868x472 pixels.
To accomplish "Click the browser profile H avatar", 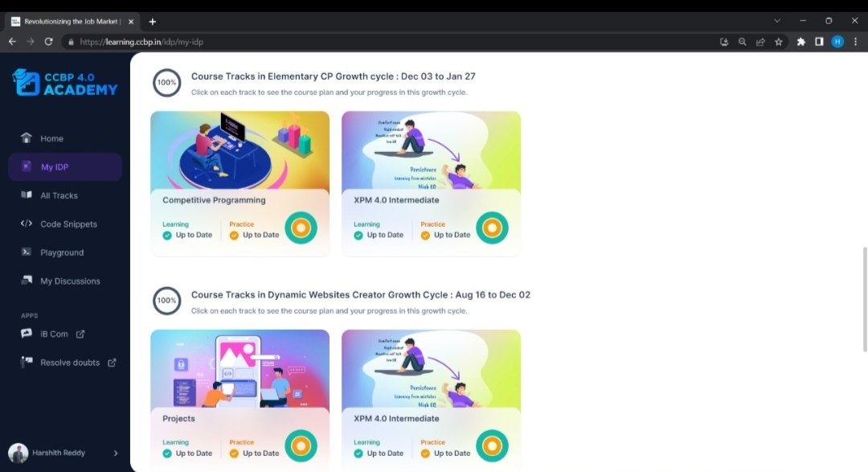I will 837,42.
